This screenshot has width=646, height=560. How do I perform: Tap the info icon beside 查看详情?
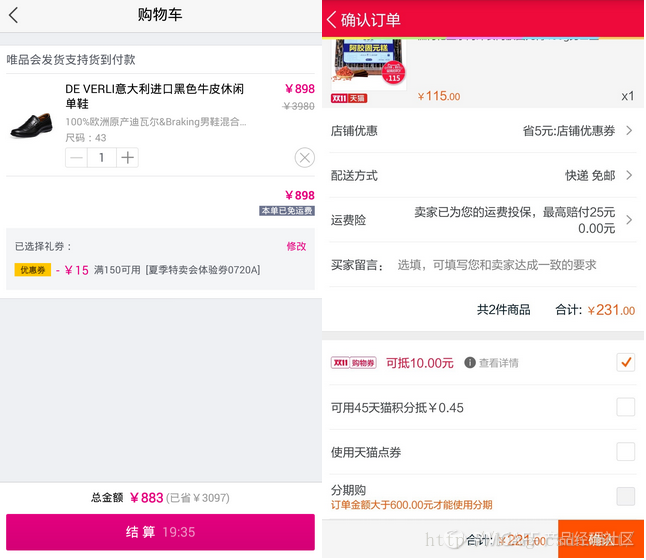(x=470, y=363)
